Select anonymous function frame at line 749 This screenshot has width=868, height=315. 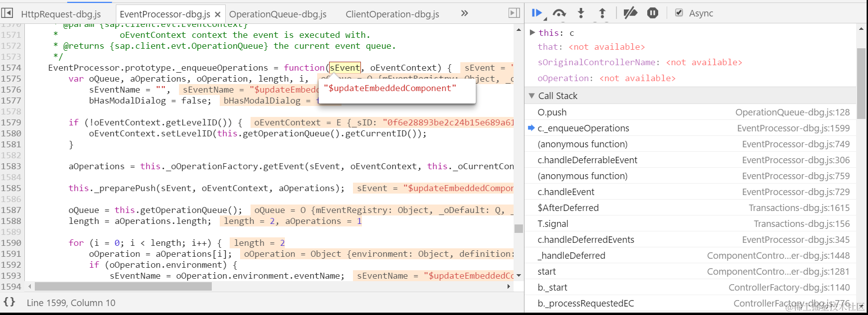click(x=691, y=144)
